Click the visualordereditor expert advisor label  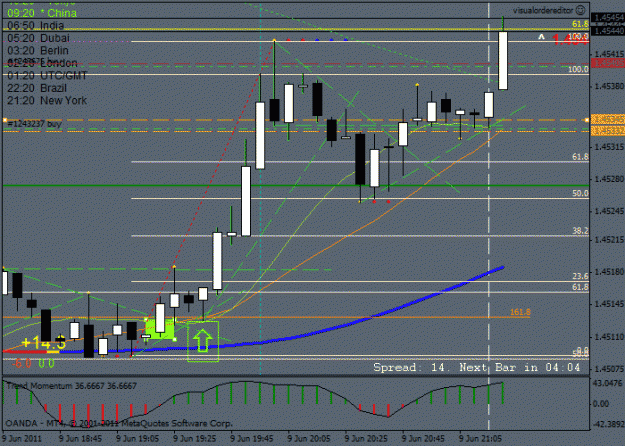coord(543,10)
